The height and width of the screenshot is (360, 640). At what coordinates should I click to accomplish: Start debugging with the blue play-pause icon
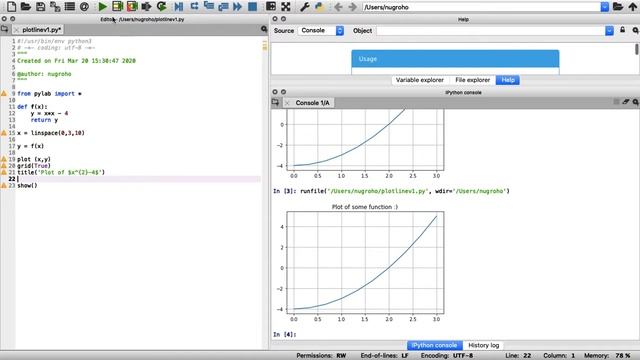(179, 7)
